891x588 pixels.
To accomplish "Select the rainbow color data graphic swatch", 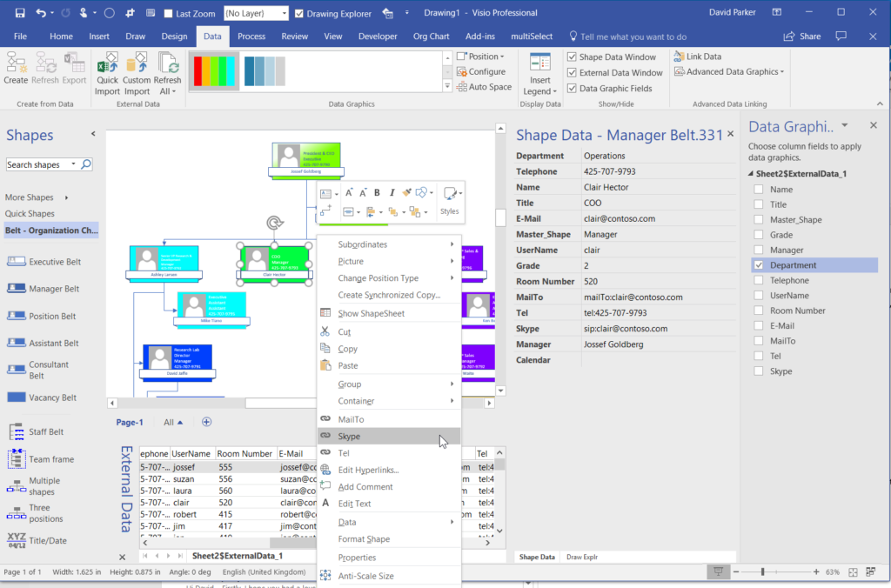I will [214, 71].
